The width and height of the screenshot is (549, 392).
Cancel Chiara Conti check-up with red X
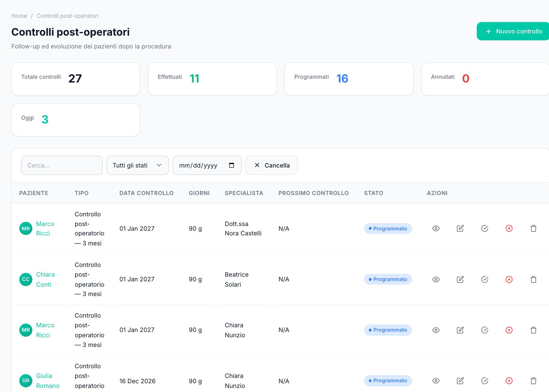(509, 279)
